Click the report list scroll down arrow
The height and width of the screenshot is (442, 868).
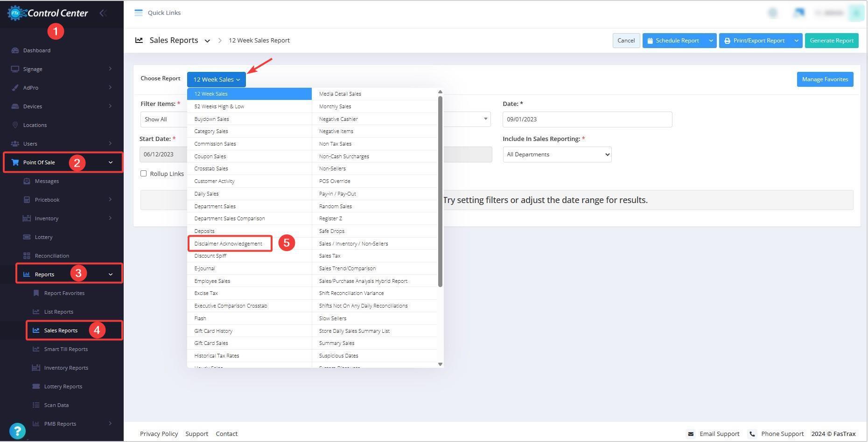pos(440,364)
